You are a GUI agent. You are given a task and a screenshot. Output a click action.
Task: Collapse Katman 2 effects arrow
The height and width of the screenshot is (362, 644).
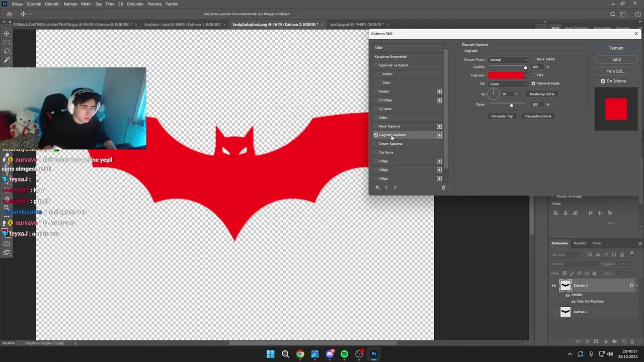(x=636, y=286)
